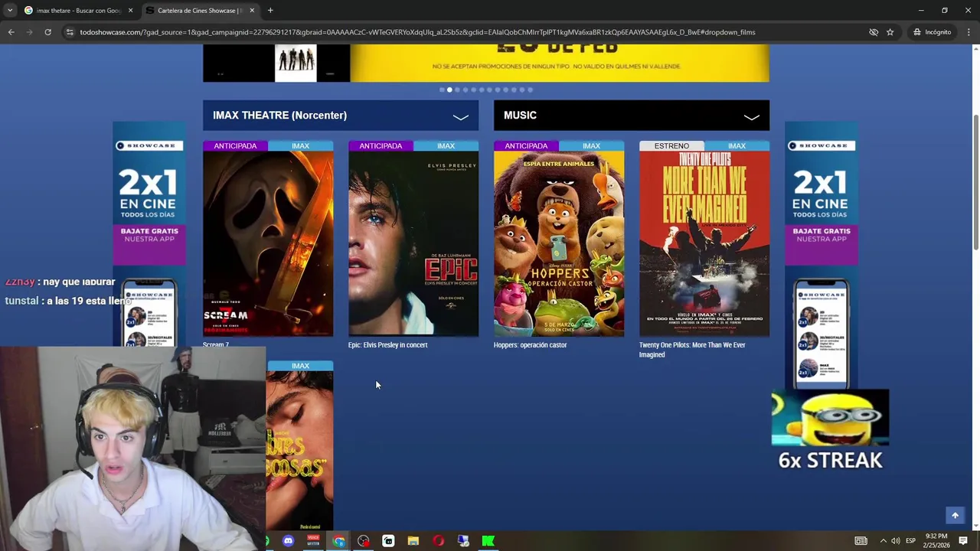Expand the MUSIC category dropdown

click(x=632, y=116)
